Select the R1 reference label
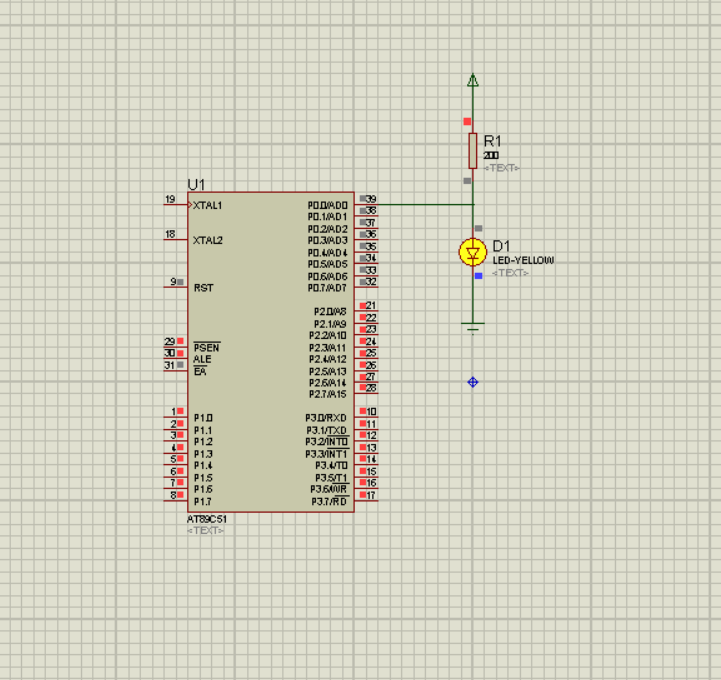The image size is (721, 680). point(492,141)
